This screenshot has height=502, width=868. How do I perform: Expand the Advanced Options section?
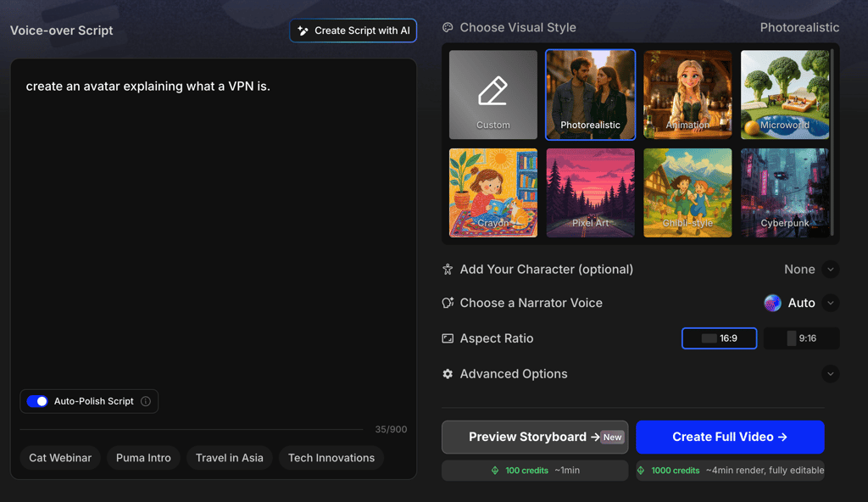coord(831,374)
